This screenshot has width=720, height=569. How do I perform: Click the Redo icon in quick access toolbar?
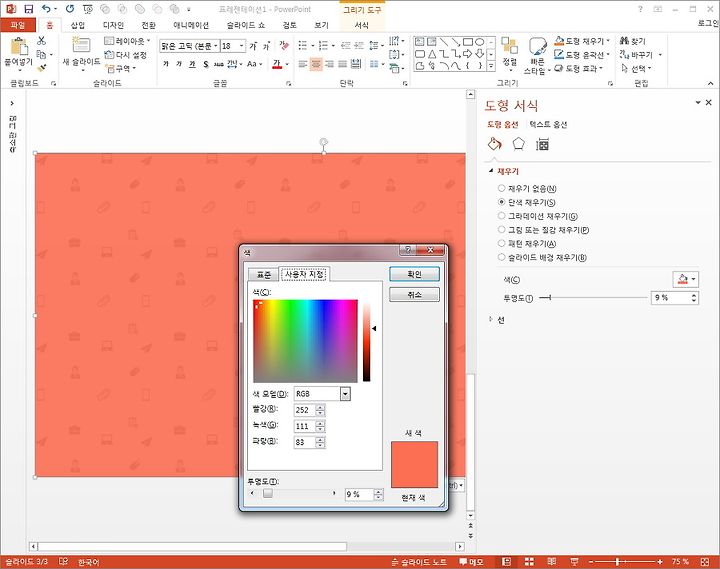point(70,9)
